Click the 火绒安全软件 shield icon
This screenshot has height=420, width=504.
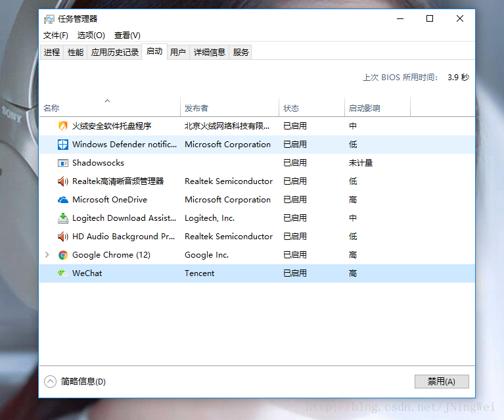pyautogui.click(x=63, y=126)
